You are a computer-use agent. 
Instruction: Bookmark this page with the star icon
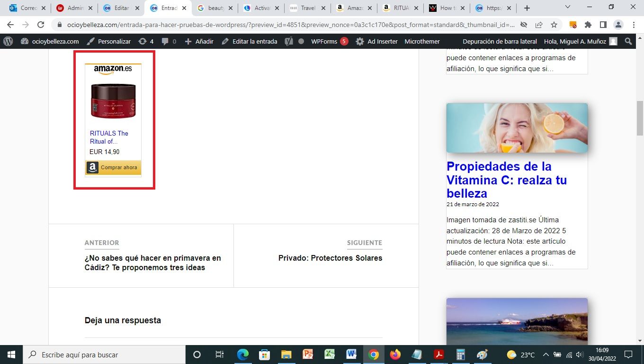coord(554,25)
